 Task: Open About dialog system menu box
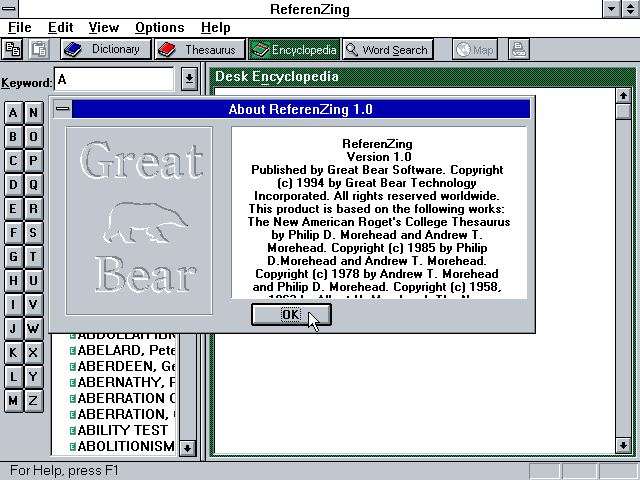[x=63, y=109]
